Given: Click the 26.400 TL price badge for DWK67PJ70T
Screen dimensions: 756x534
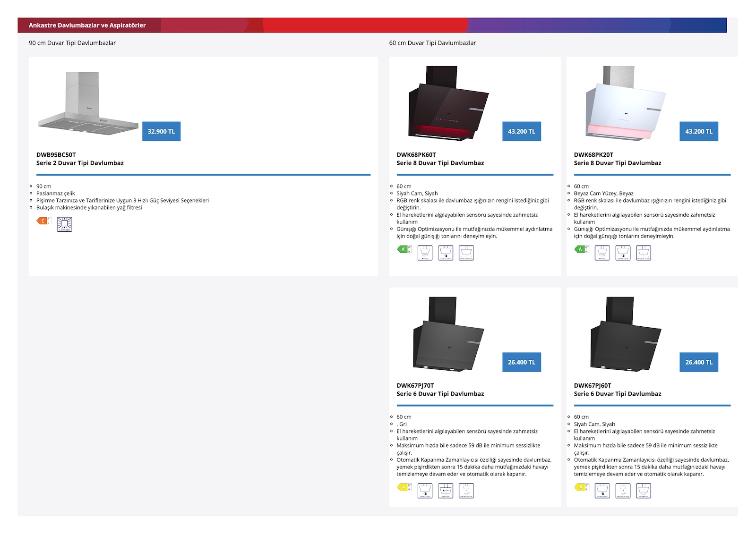Looking at the screenshot, I should pyautogui.click(x=522, y=362).
